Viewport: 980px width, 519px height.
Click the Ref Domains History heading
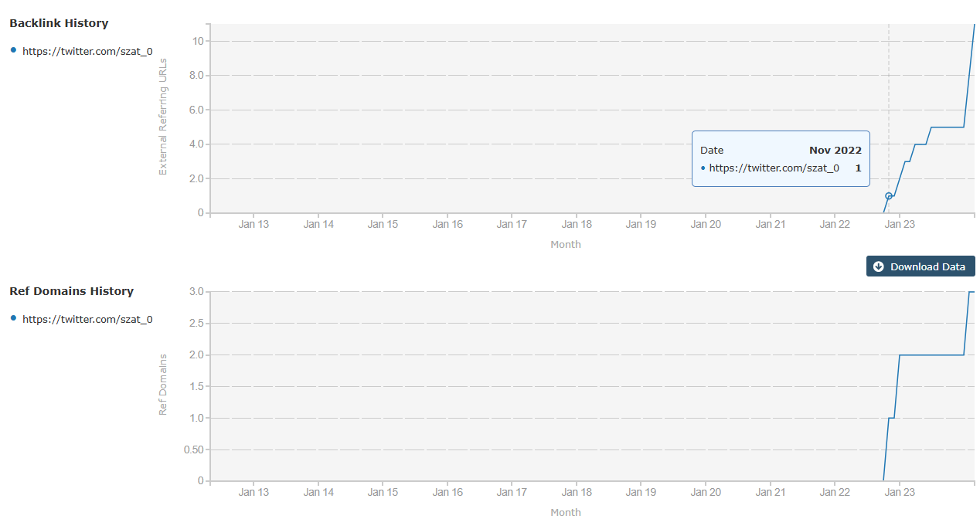pos(72,291)
